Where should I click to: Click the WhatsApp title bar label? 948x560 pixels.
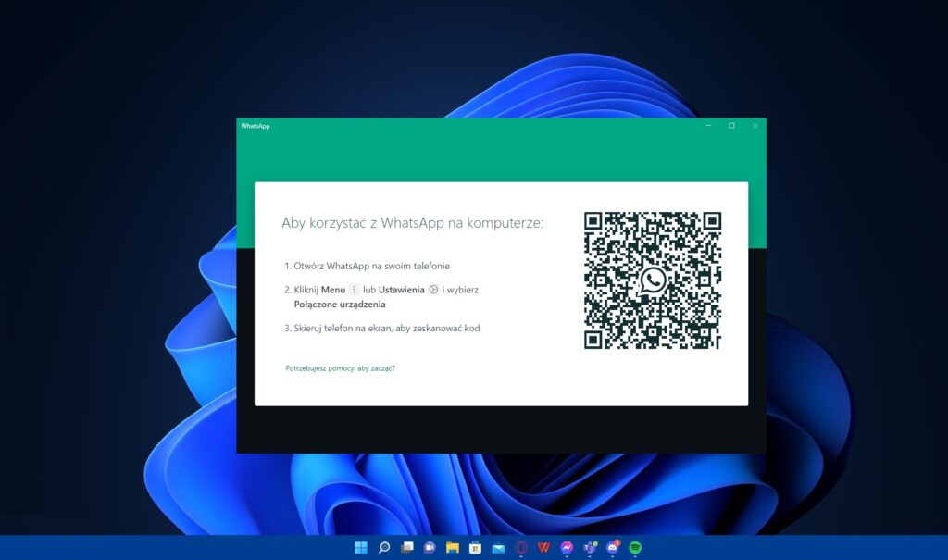(256, 126)
